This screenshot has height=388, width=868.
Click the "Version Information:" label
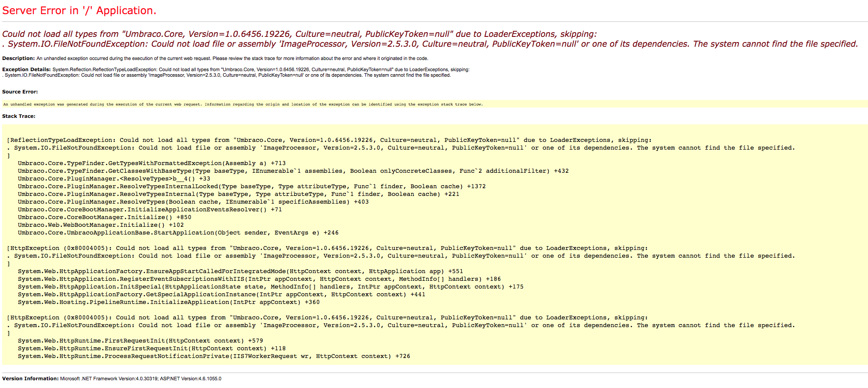coord(30,379)
